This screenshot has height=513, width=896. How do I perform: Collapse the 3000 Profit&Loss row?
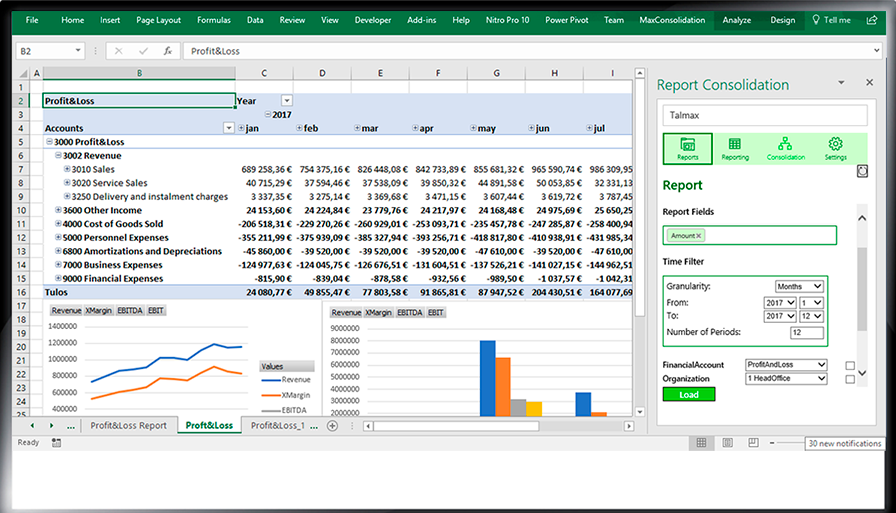coord(49,141)
